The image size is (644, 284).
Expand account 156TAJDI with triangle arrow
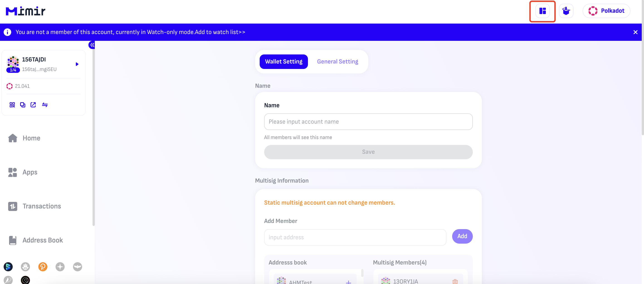(77, 64)
